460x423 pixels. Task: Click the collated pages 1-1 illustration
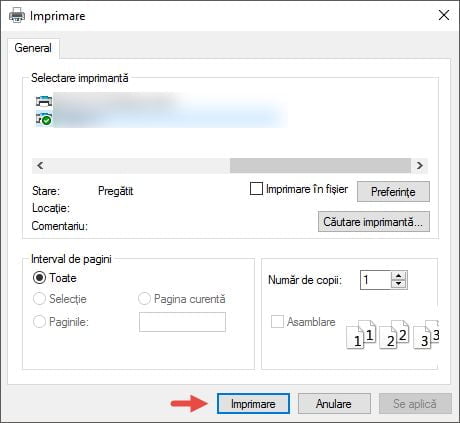361,335
